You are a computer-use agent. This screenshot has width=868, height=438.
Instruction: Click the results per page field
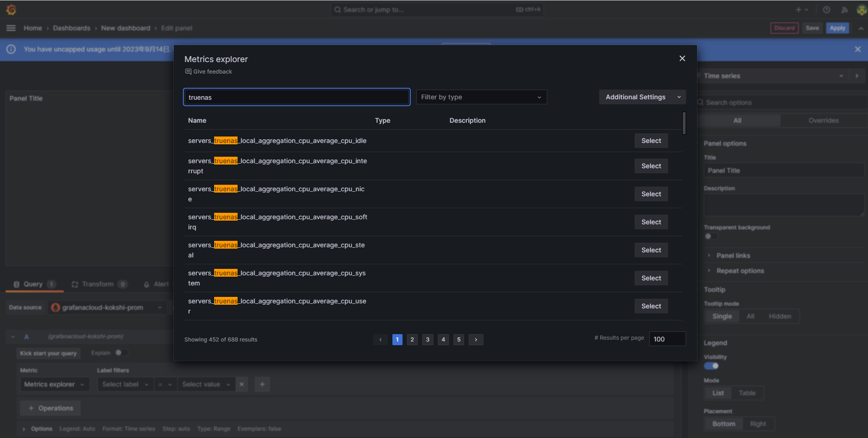tap(667, 339)
